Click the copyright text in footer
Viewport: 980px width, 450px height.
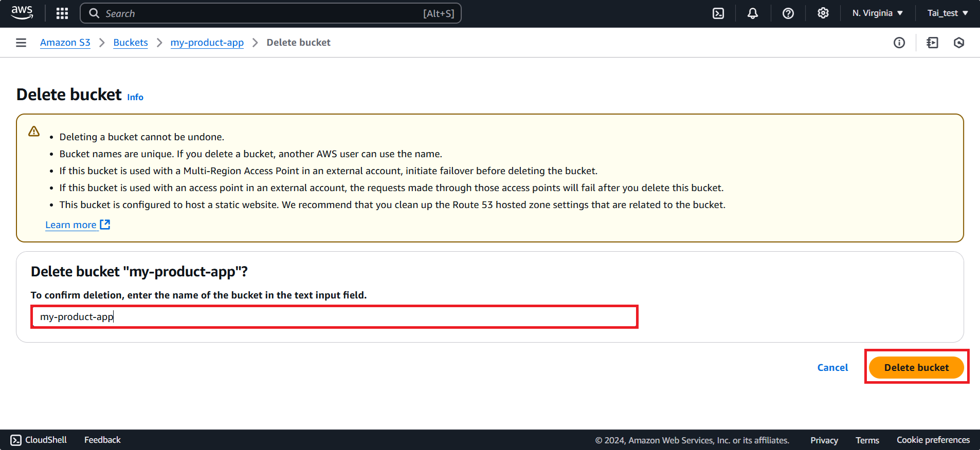click(692, 440)
